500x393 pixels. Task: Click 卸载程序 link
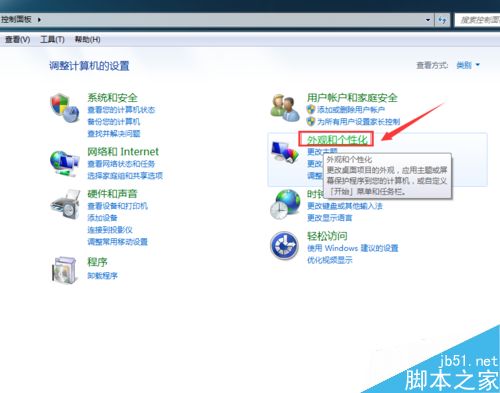[x=102, y=276]
